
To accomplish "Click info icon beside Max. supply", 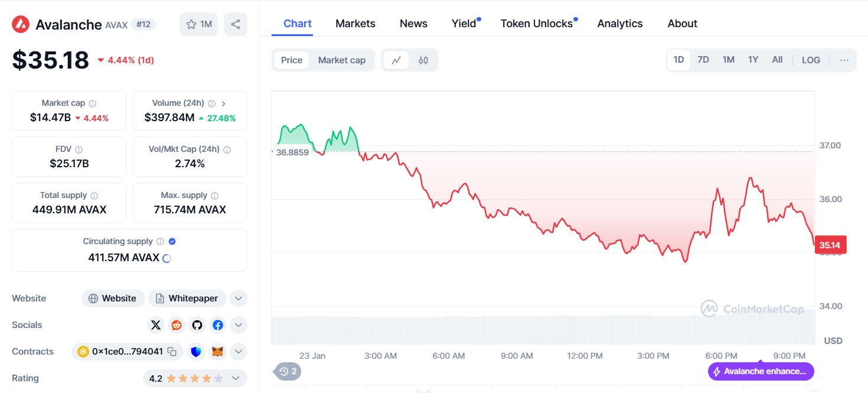I will click(x=214, y=196).
